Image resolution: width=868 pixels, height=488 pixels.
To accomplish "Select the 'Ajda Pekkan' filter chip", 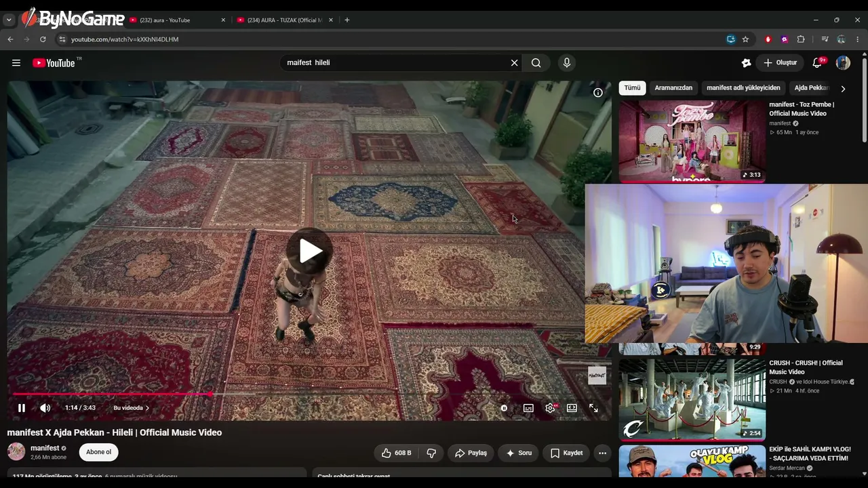I will pyautogui.click(x=812, y=88).
